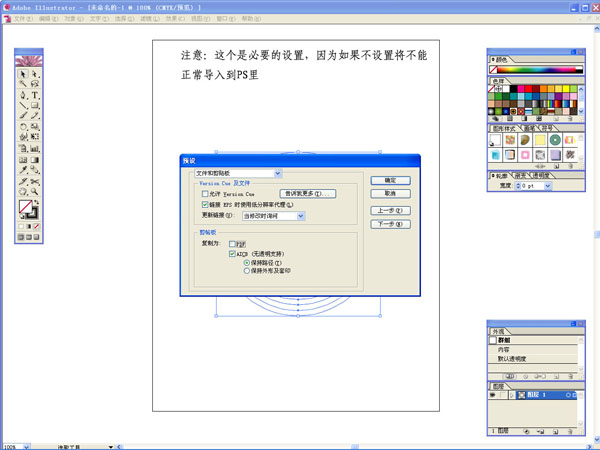600x450 pixels.
Task: Click the 确定 button in preferences dialog
Action: pos(389,180)
